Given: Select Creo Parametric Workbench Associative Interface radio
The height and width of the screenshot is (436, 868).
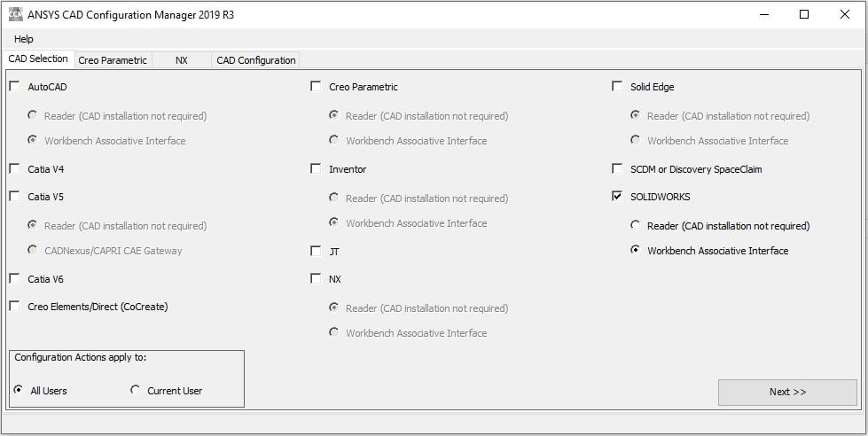Looking at the screenshot, I should click(x=333, y=141).
